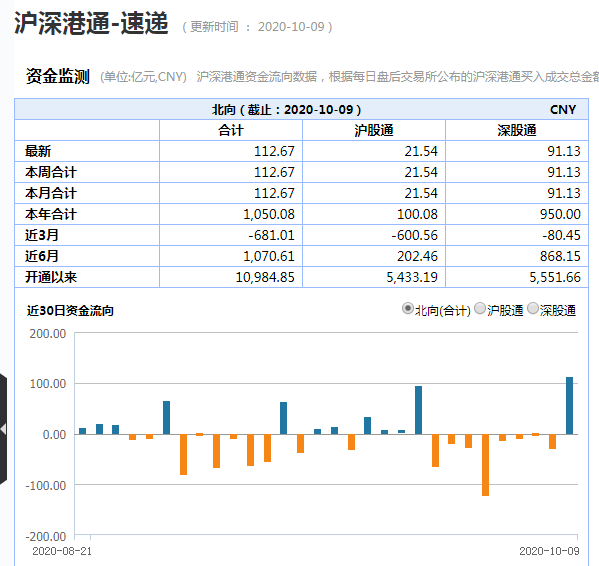Click the -681.01 three-month total value
Image resolution: width=599 pixels, height=566 pixels.
272,235
